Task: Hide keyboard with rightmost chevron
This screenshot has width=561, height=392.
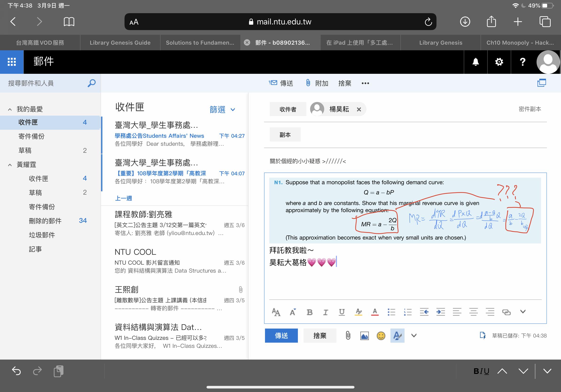Action: tap(547, 371)
